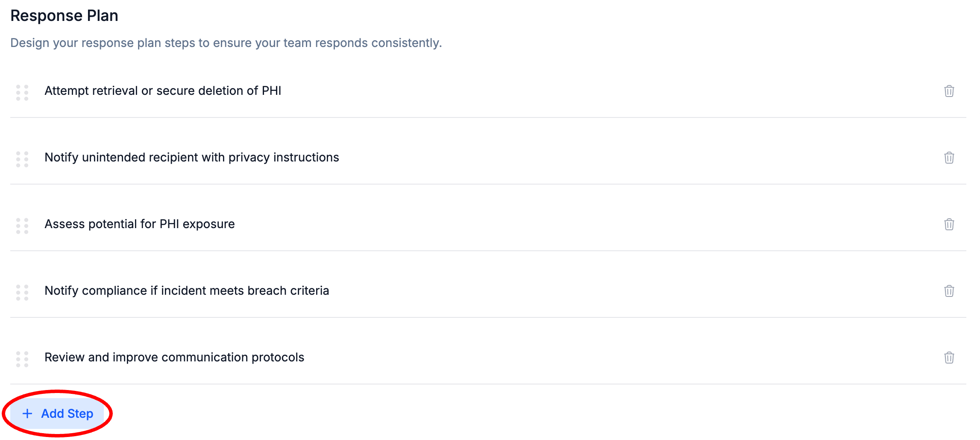Delete the 'Attempt retrieval or secure deletion' step
Viewport: 980px width, 440px height.
pos(949,91)
